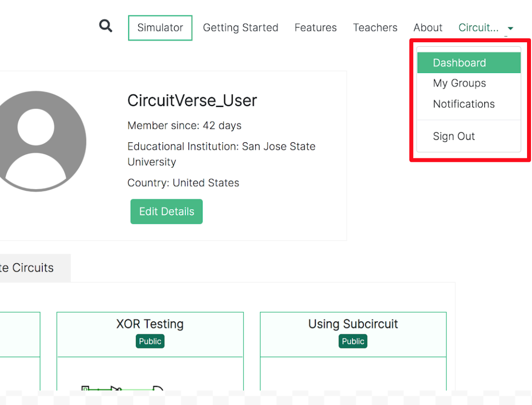This screenshot has height=405, width=532.
Task: Click the caret arrow beside Circuit...
Action: pos(511,29)
